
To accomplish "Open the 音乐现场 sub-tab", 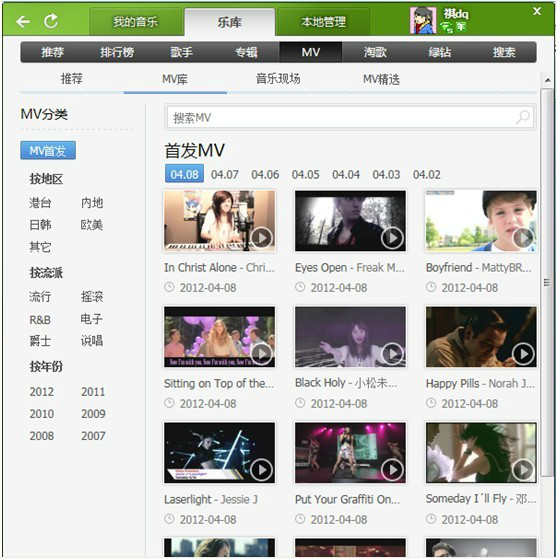I will click(278, 79).
